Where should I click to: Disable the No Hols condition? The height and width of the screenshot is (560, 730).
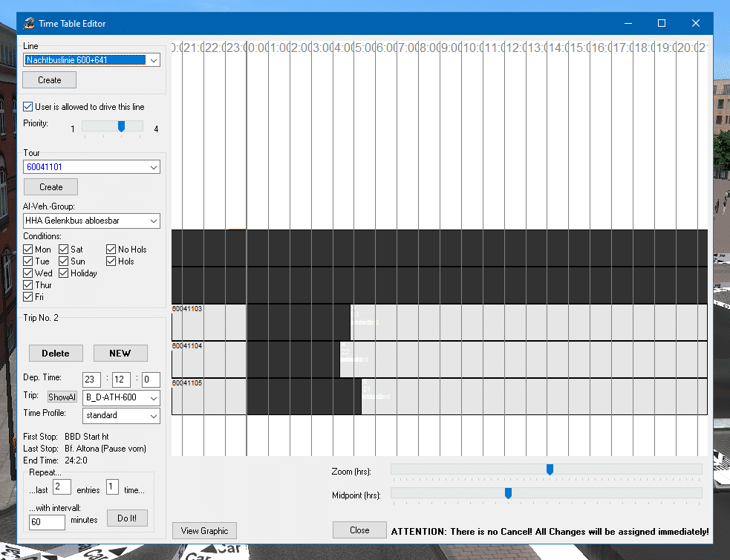tap(111, 250)
